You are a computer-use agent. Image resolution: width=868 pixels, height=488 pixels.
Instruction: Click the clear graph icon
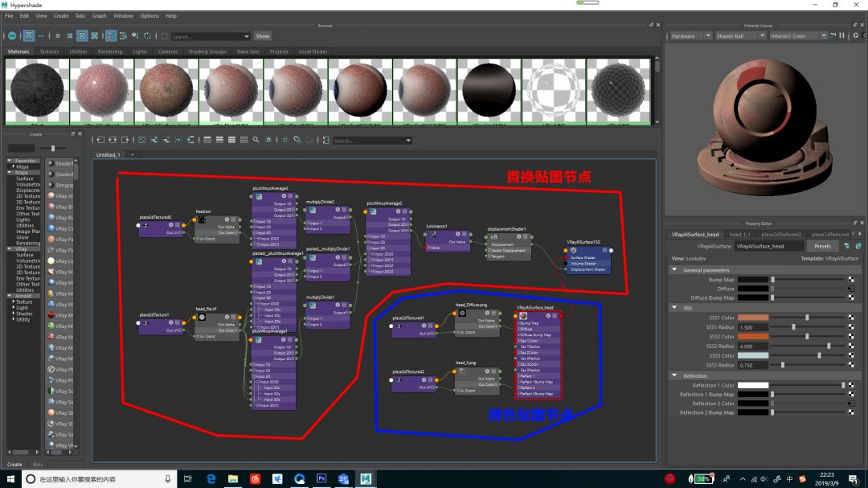[x=141, y=140]
